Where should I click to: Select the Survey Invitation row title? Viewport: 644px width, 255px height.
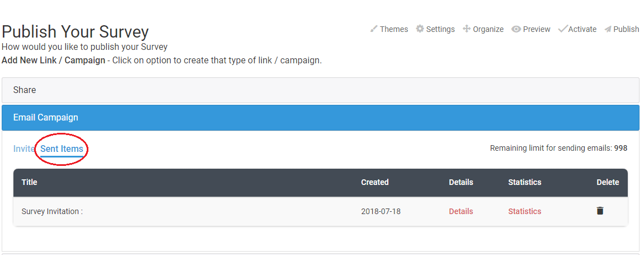pyautogui.click(x=52, y=211)
